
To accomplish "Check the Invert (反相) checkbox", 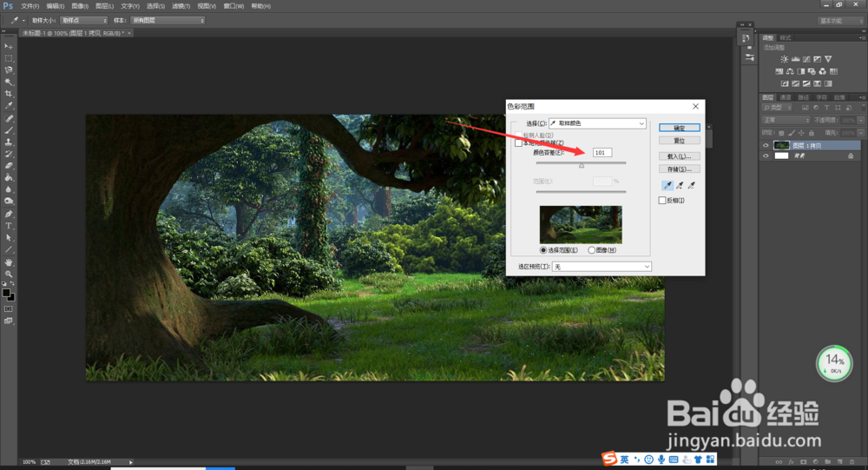I will (662, 201).
